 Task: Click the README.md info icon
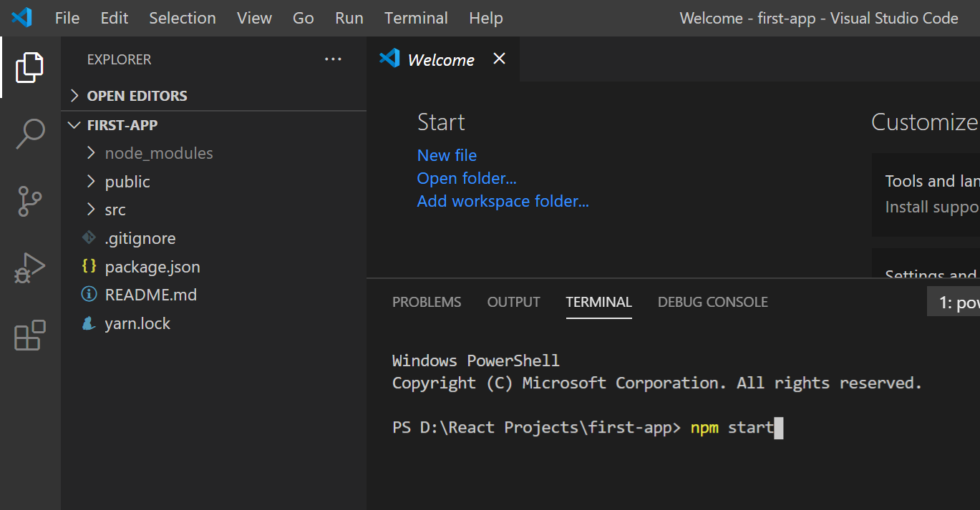coord(89,294)
